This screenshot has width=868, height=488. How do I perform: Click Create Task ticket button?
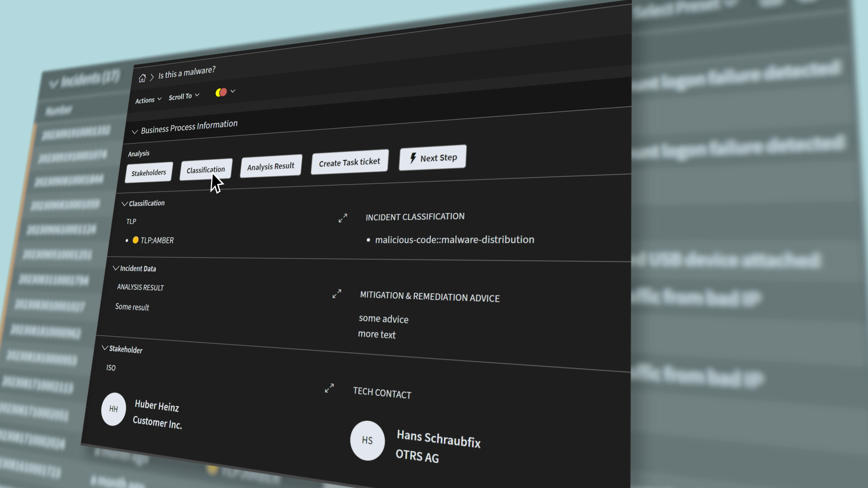pyautogui.click(x=349, y=162)
